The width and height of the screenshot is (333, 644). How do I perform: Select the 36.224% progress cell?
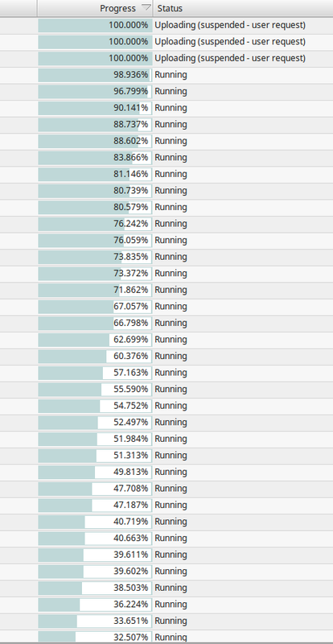pos(95,605)
